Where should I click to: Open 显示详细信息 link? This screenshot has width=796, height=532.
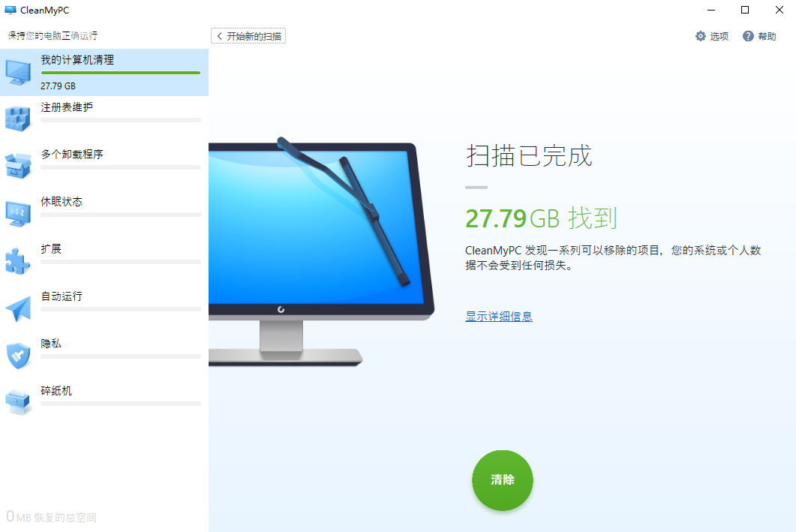498,316
